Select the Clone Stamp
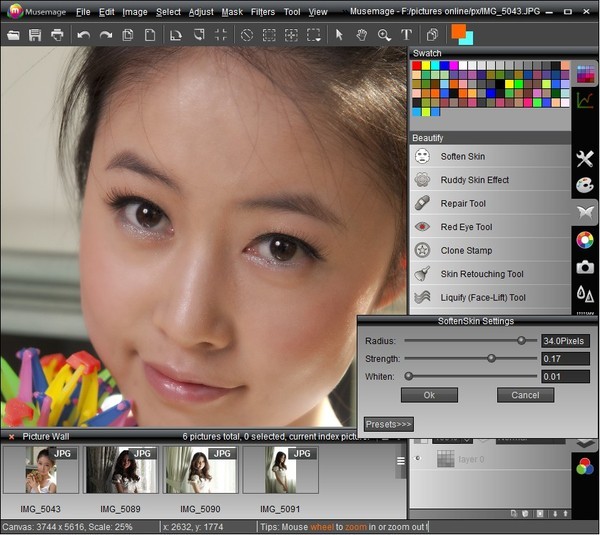This screenshot has height=535, width=600. pyautogui.click(x=491, y=250)
